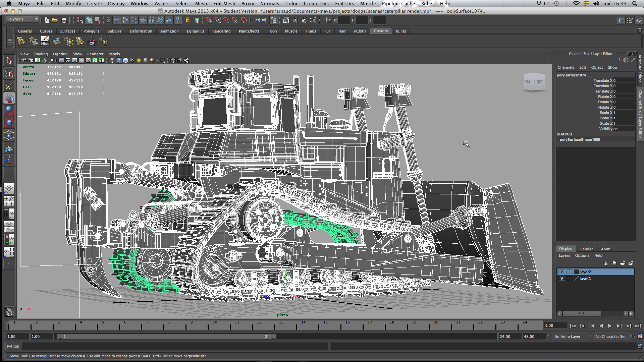Image resolution: width=644 pixels, height=362 pixels.
Task: Click the Channels menu in Channel Box
Action: click(x=566, y=67)
